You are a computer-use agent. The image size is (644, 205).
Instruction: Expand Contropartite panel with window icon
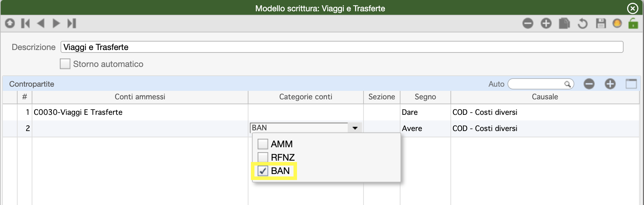[x=631, y=84]
